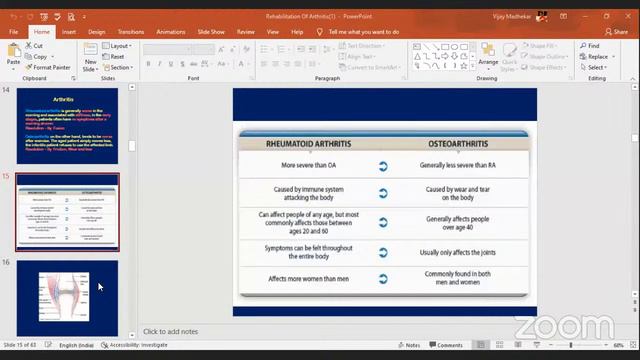Select star shape in shapes gallery

click(464, 66)
